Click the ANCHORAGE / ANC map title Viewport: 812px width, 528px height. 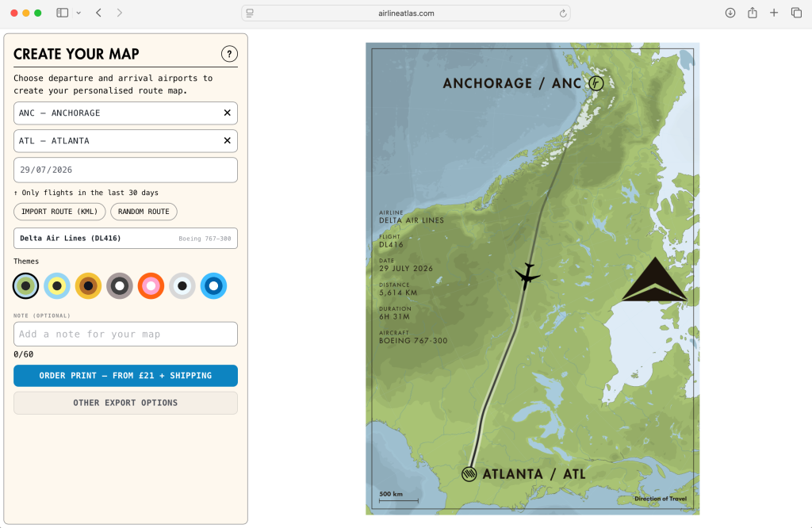click(x=511, y=83)
